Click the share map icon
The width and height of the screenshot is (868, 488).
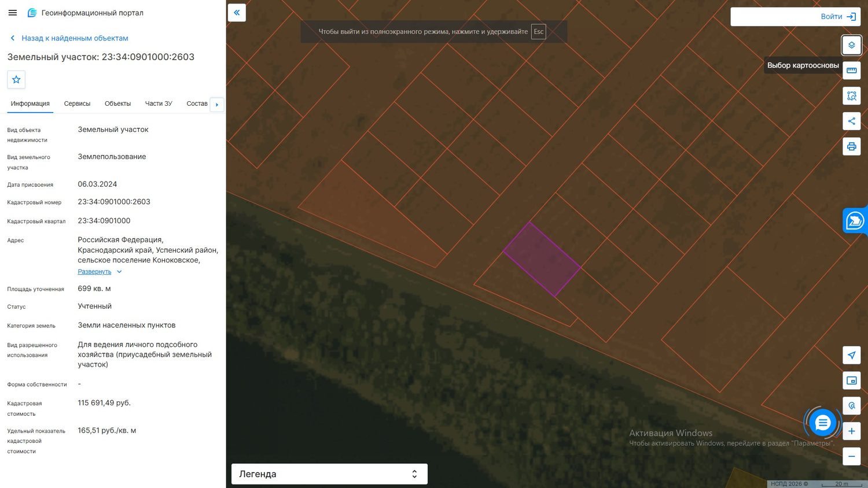[851, 121]
